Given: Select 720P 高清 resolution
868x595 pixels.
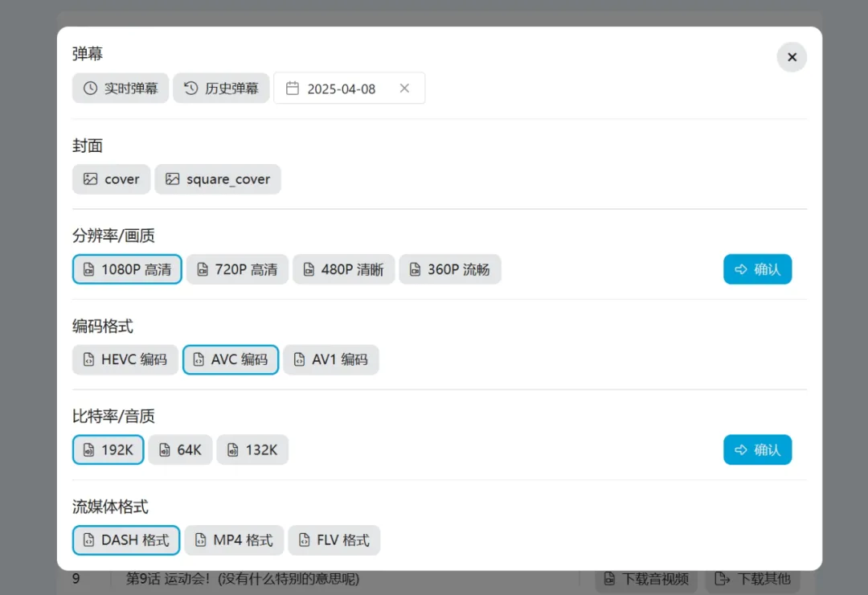Looking at the screenshot, I should pos(237,269).
